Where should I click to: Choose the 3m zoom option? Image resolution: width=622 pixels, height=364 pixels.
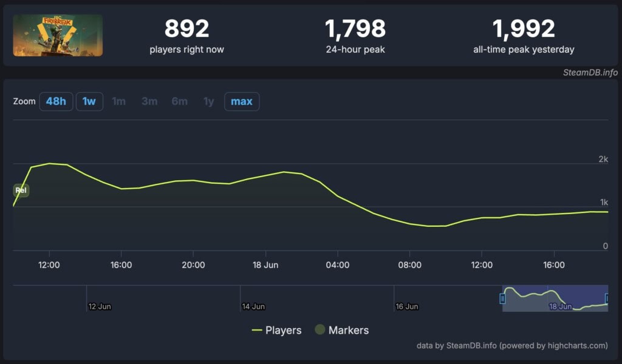point(149,101)
